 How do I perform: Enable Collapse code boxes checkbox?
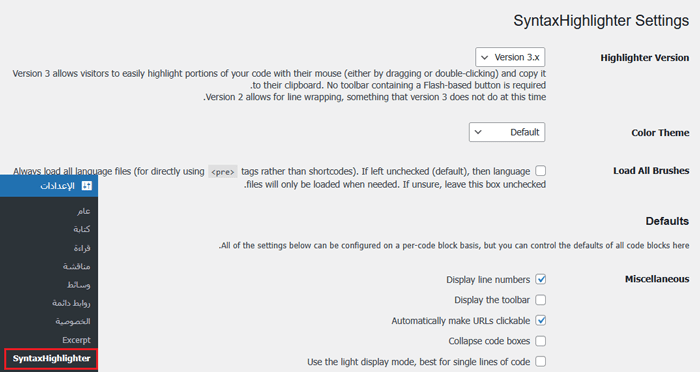click(x=540, y=341)
